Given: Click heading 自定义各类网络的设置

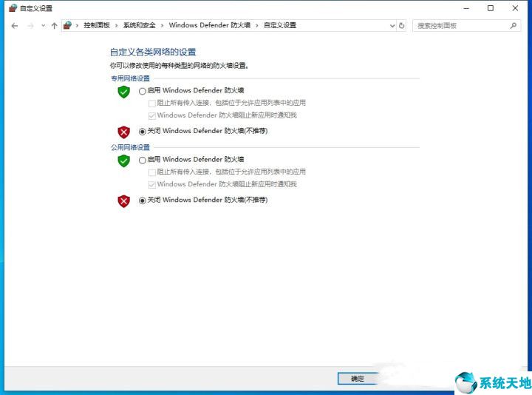Looking at the screenshot, I should [153, 53].
